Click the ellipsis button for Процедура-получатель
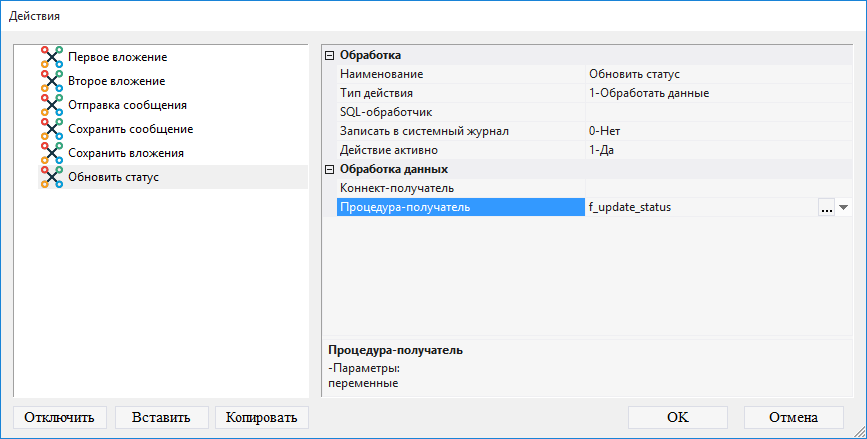The height and width of the screenshot is (439, 867). (826, 208)
